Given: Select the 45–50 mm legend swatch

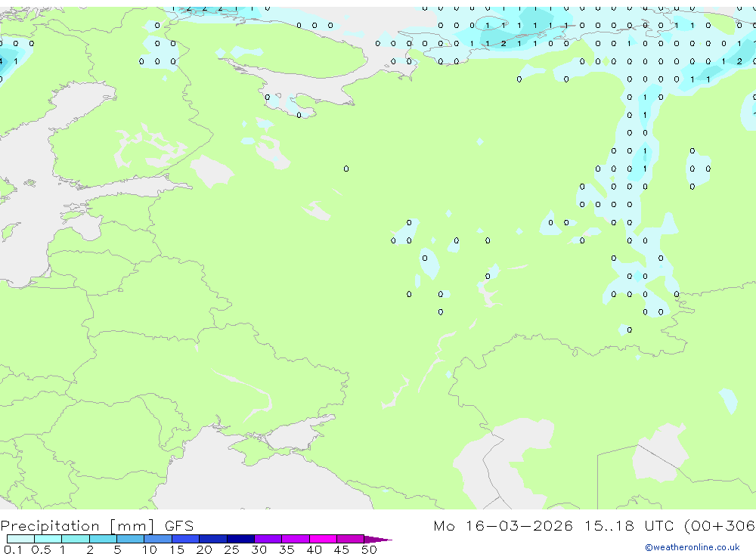Looking at the screenshot, I should coord(351,539).
